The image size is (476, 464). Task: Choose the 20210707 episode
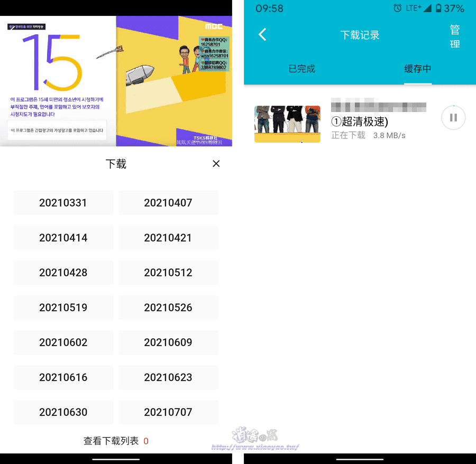168,412
